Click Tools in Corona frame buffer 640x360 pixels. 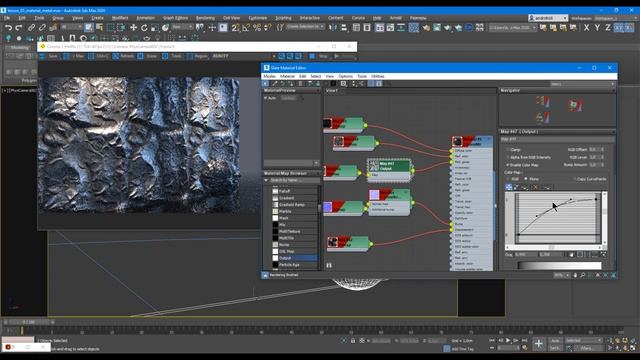pyautogui.click(x=172, y=56)
